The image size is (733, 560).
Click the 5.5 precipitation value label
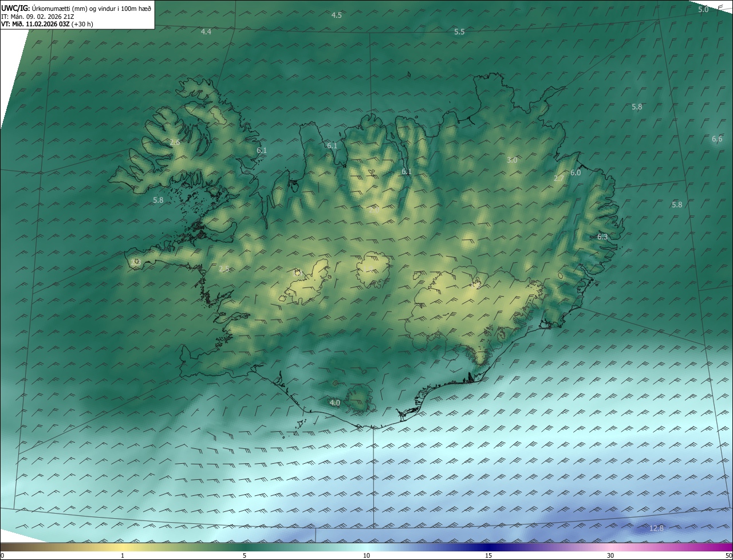point(459,31)
